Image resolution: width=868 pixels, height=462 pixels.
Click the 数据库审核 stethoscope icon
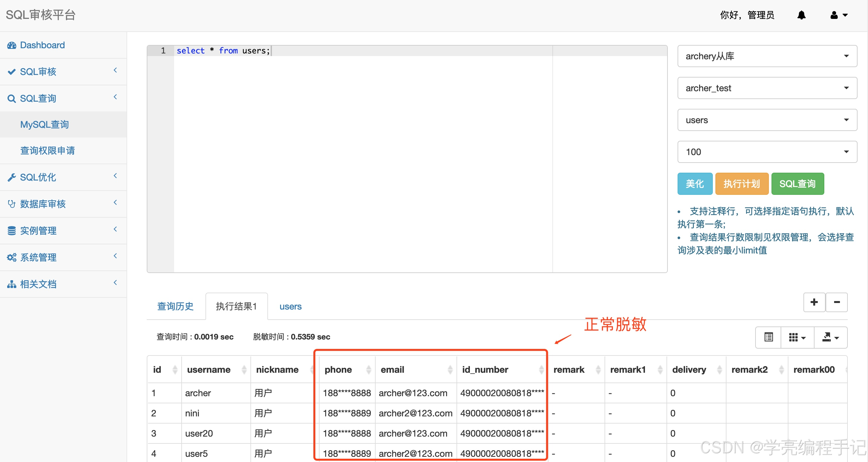coord(11,204)
